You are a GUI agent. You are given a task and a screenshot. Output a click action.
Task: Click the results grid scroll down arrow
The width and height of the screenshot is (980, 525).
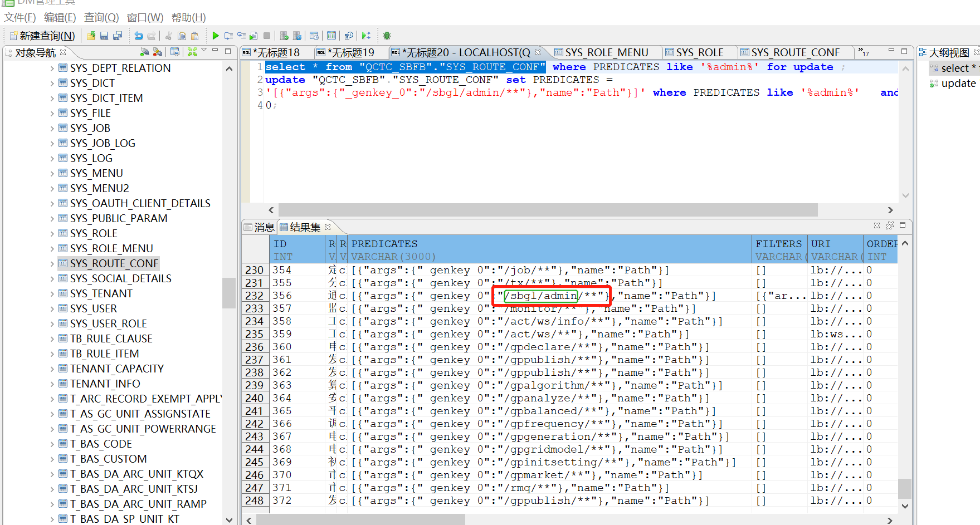coord(905,506)
